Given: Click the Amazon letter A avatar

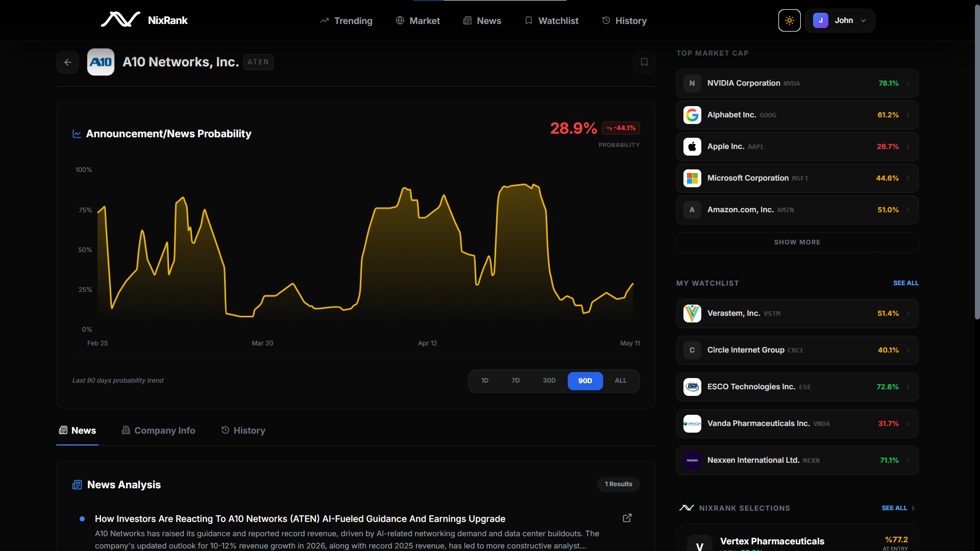Looking at the screenshot, I should click(692, 210).
